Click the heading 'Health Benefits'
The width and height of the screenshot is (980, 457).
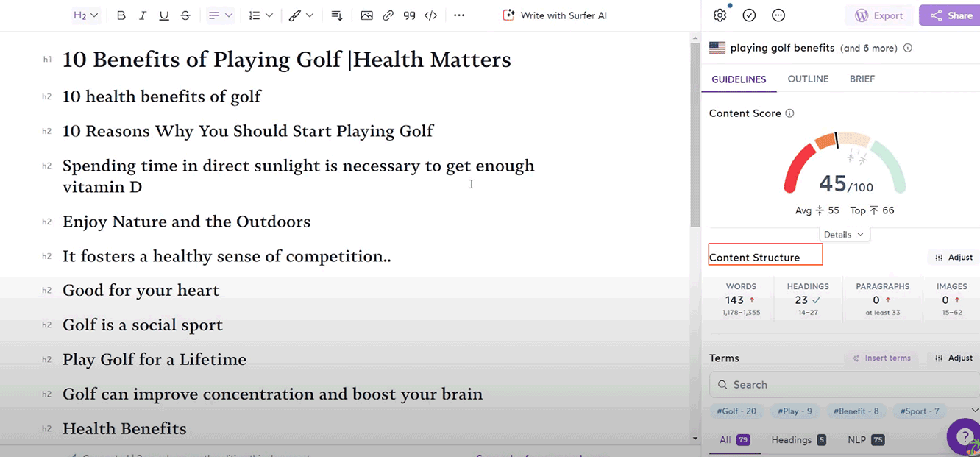pyautogui.click(x=124, y=429)
